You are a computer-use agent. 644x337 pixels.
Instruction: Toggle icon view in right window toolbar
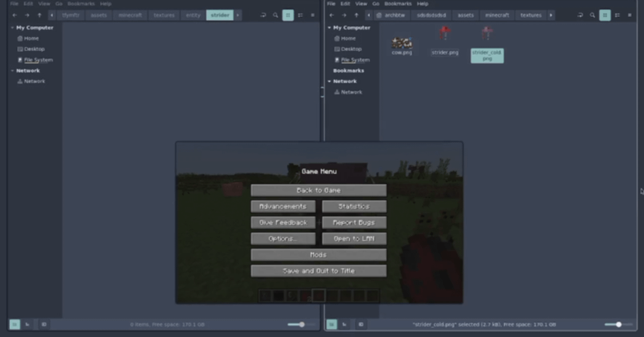tap(605, 15)
